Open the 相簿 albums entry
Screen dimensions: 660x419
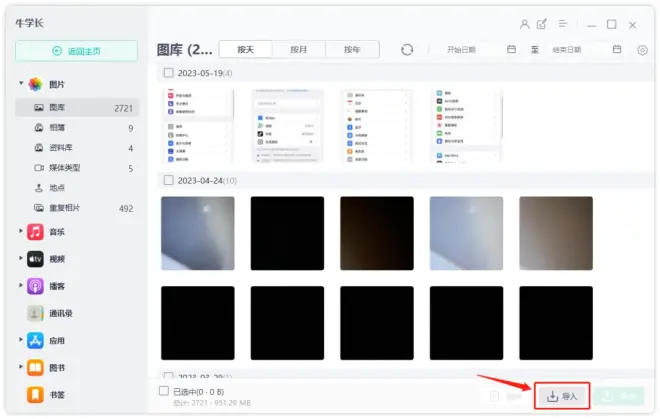tap(77, 128)
